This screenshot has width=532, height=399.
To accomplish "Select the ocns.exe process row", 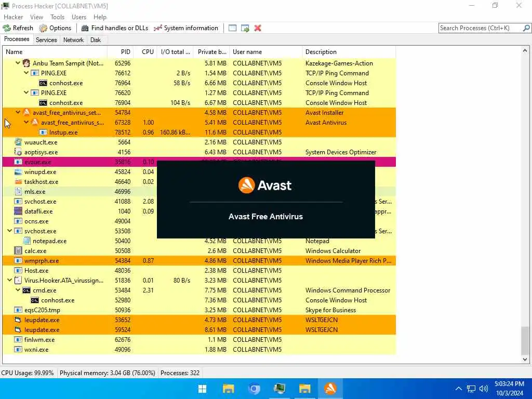I will pos(199,221).
